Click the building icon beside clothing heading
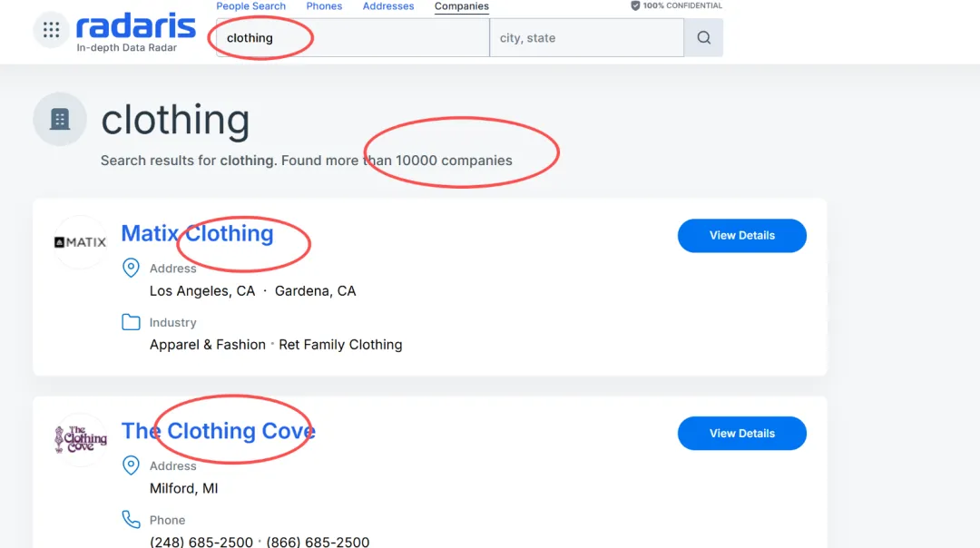Viewport: 980px width, 548px height. (60, 119)
